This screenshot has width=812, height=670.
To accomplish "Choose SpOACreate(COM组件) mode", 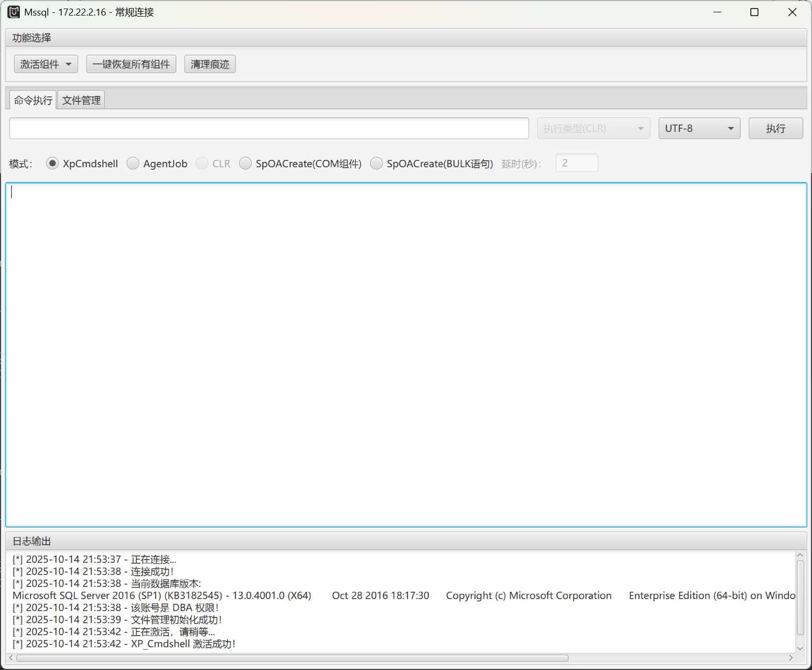I will pyautogui.click(x=245, y=163).
